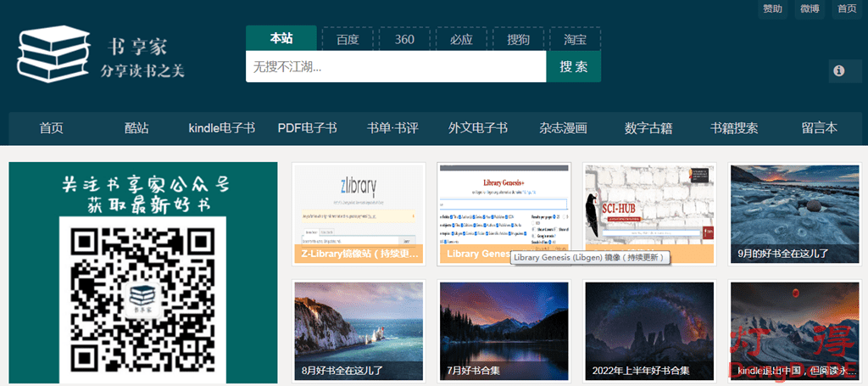868x386 pixels.
Task: Open the PDF电子书 menu item
Action: [307, 128]
